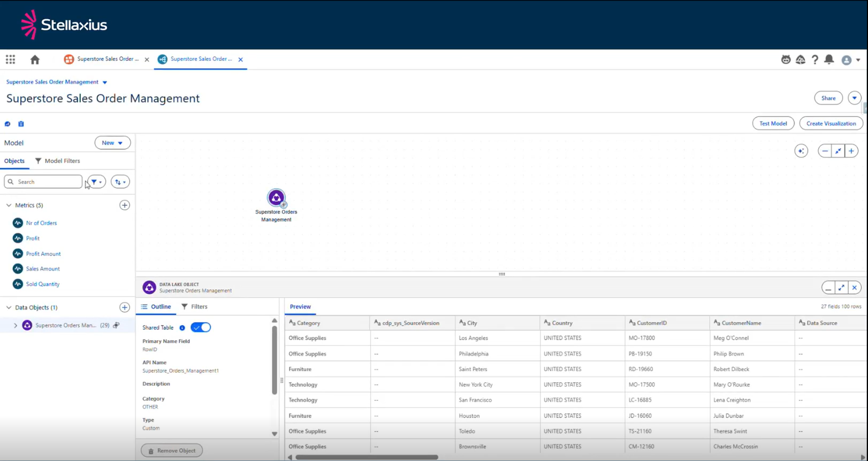Select Superstore Orders Management node on canvas

[x=276, y=198]
